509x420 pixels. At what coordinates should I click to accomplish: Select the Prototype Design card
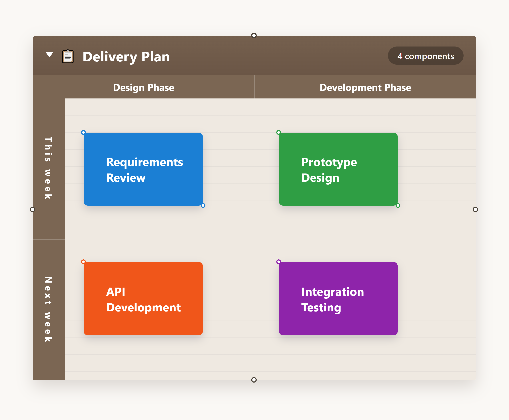pos(338,169)
